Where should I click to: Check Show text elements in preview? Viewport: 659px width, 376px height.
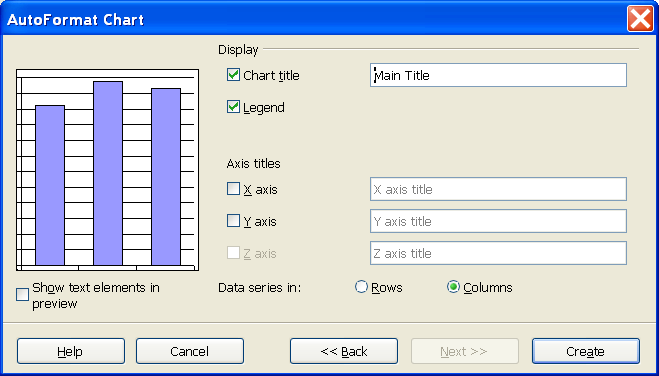coord(22,295)
